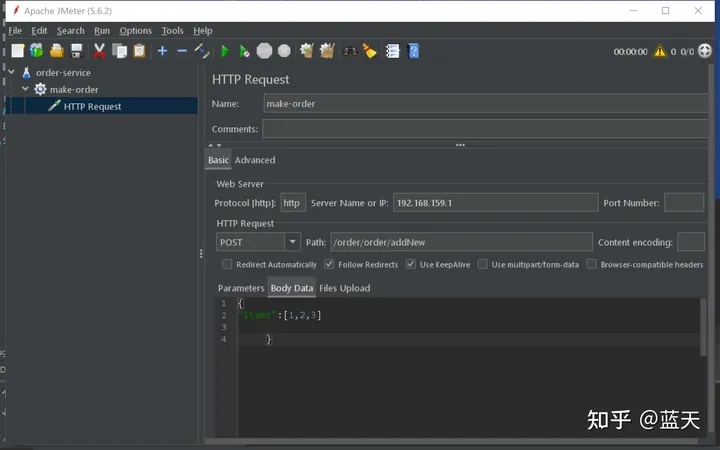Collapse the order-service tree node

(11, 72)
